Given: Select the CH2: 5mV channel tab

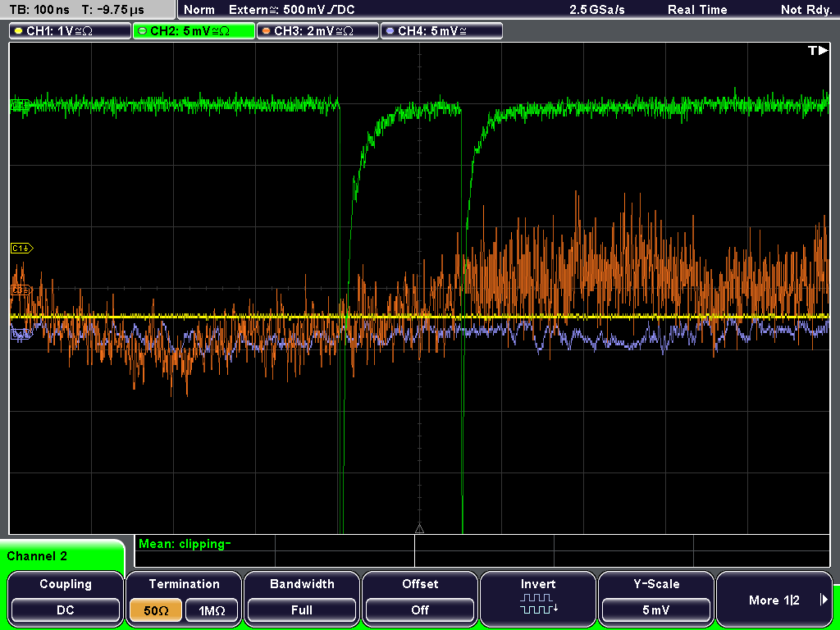Looking at the screenshot, I should [x=194, y=31].
